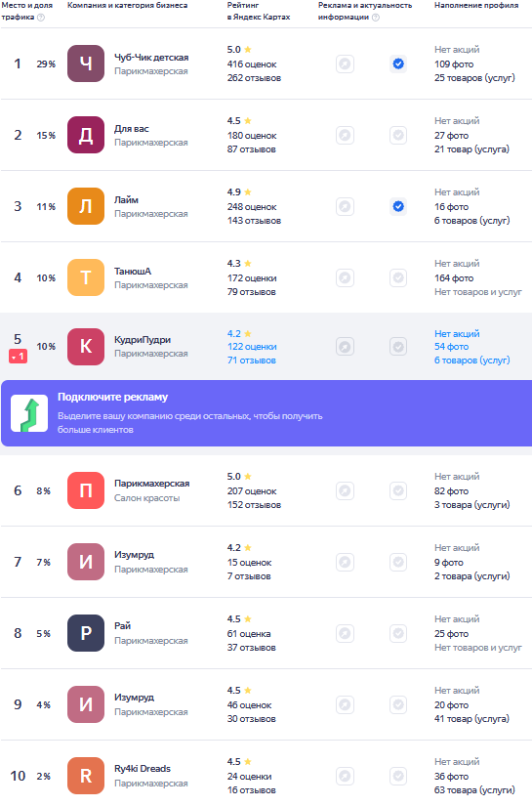Click blue verified checkmark in Лайм row
The image size is (532, 806).
coord(398,206)
